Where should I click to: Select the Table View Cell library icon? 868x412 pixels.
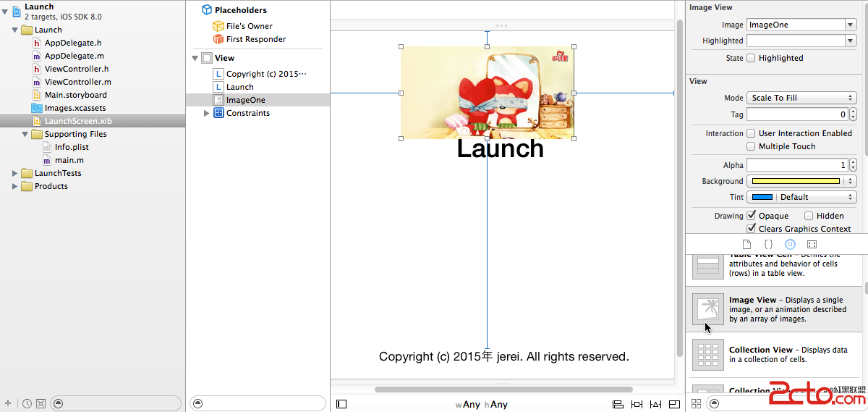[707, 266]
